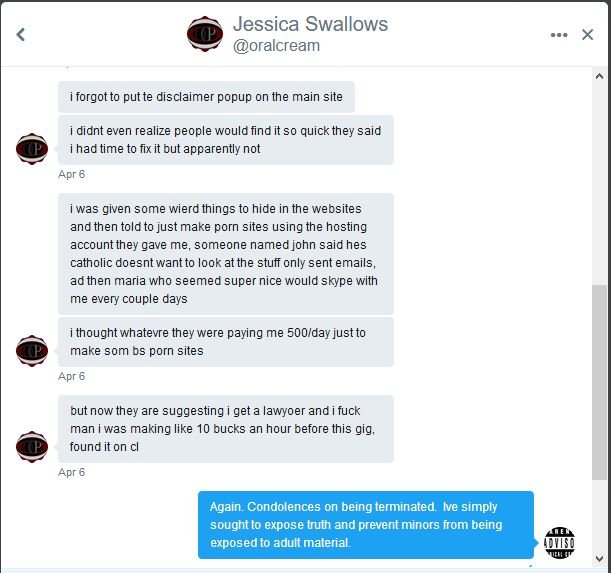Click the Apr 6 timestamp under first message group
The height and width of the screenshot is (573, 611).
tap(71, 174)
